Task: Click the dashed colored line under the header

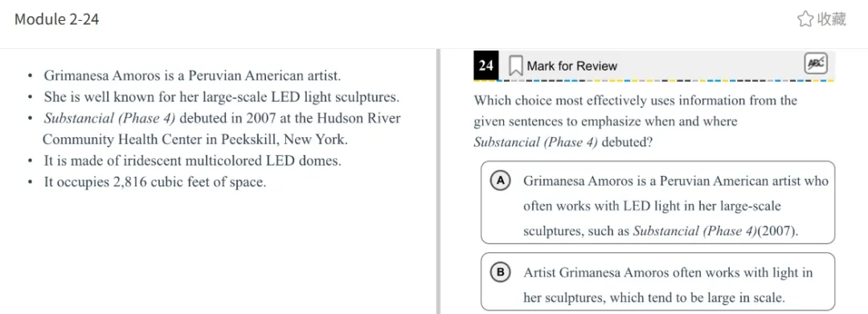Action: pos(653,81)
